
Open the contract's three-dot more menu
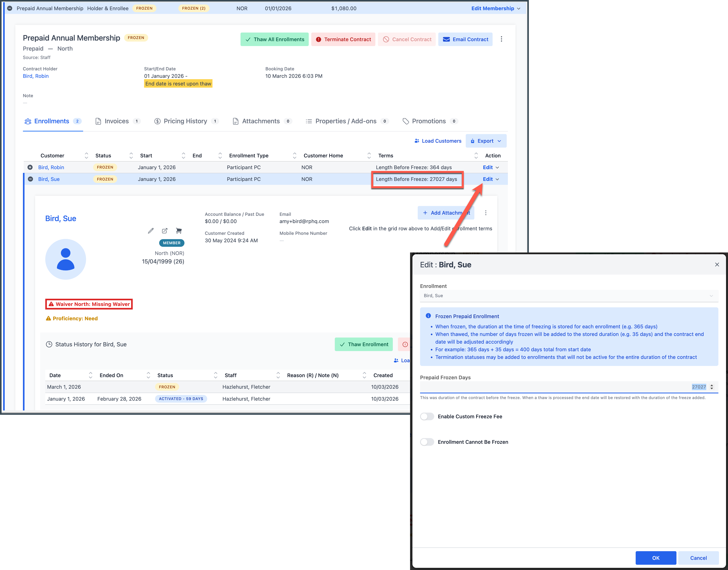tap(501, 39)
